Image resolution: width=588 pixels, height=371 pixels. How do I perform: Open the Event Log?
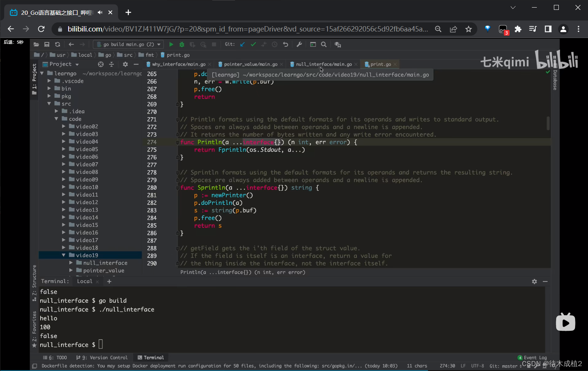coord(532,358)
